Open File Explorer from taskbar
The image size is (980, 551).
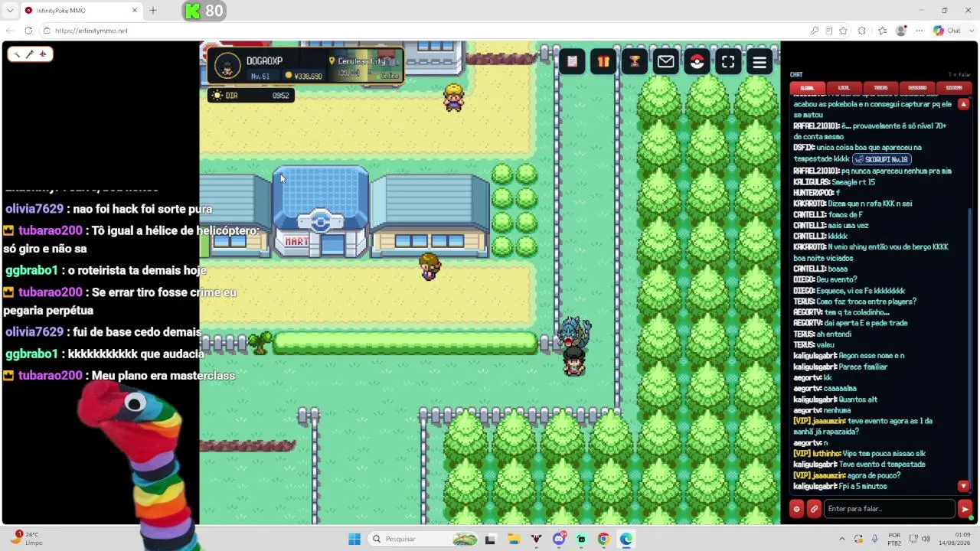[514, 539]
